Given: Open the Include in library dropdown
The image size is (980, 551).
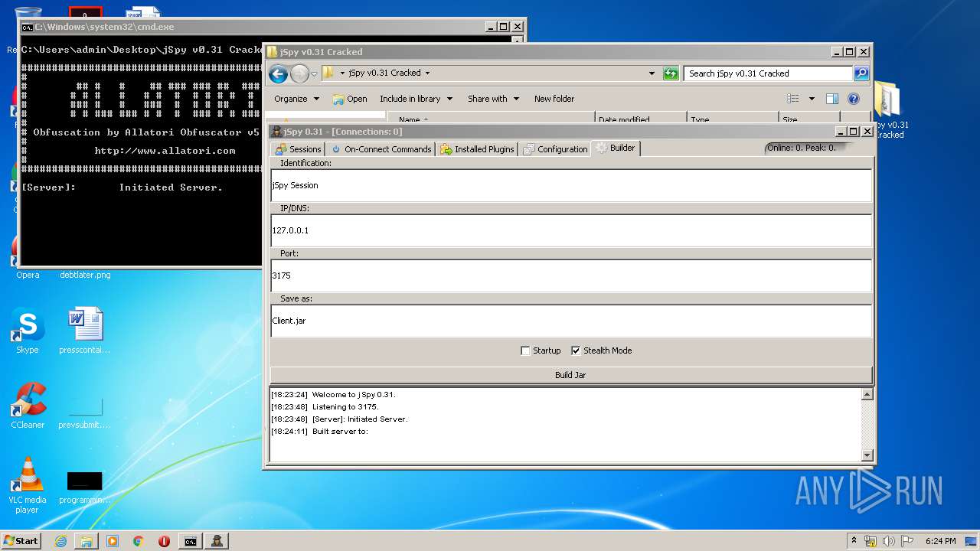Looking at the screenshot, I should (416, 99).
